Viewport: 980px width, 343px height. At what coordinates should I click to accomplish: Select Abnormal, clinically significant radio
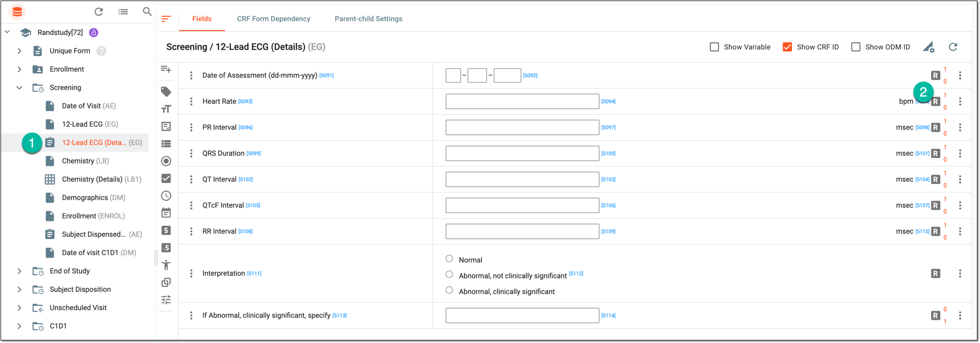449,290
